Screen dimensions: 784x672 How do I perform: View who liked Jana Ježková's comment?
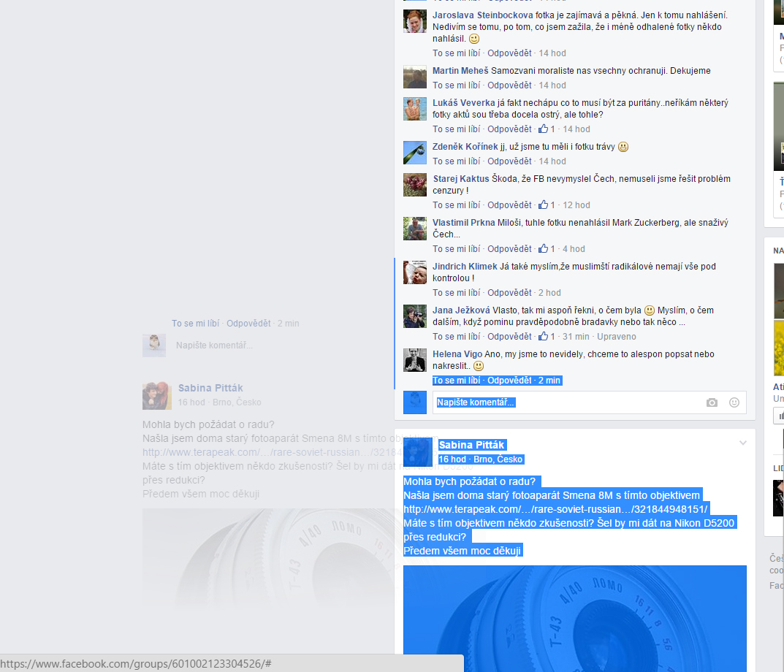547,337
